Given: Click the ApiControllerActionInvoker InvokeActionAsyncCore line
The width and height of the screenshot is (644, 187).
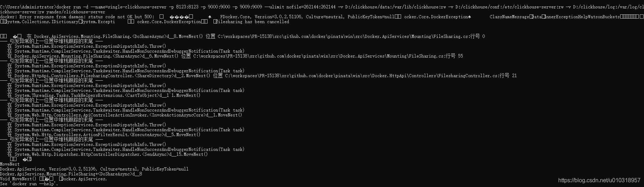Looking at the screenshot, I should point(125,115).
